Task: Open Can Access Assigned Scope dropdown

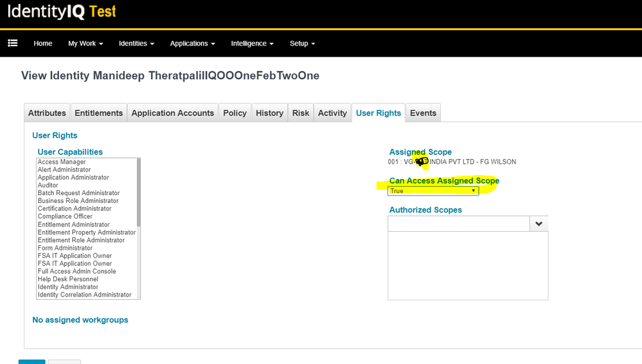Action: pyautogui.click(x=433, y=191)
